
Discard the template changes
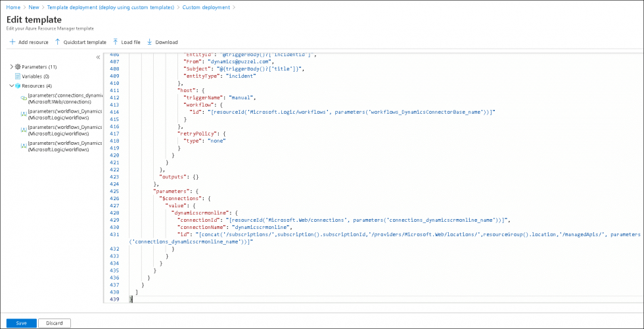point(54,323)
